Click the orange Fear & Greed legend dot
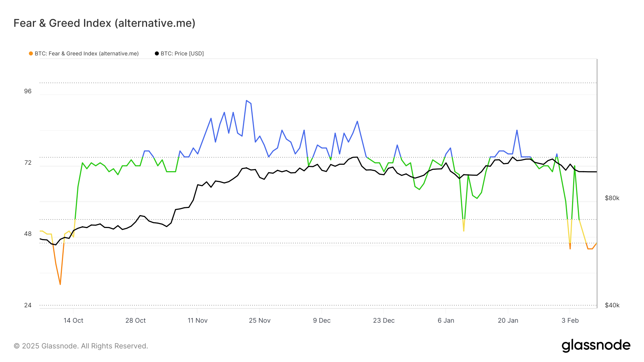This screenshot has height=362, width=644. pyautogui.click(x=31, y=54)
